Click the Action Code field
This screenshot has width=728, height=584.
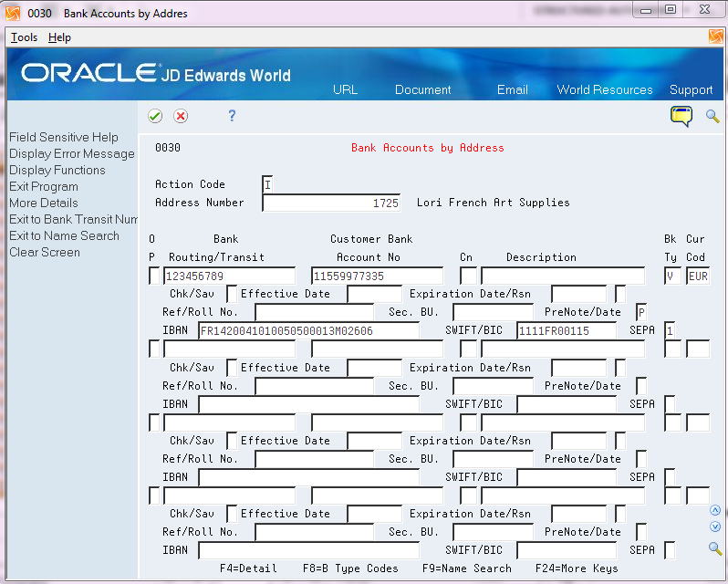tap(267, 184)
